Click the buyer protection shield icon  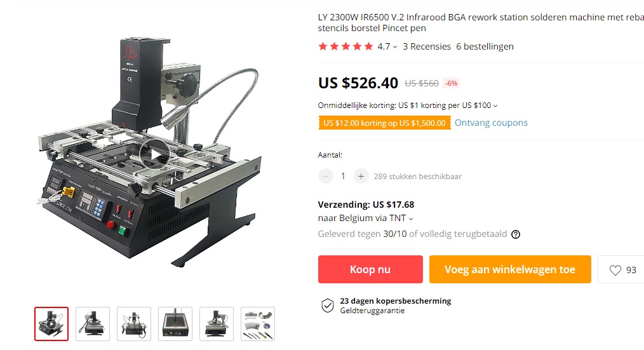click(327, 306)
